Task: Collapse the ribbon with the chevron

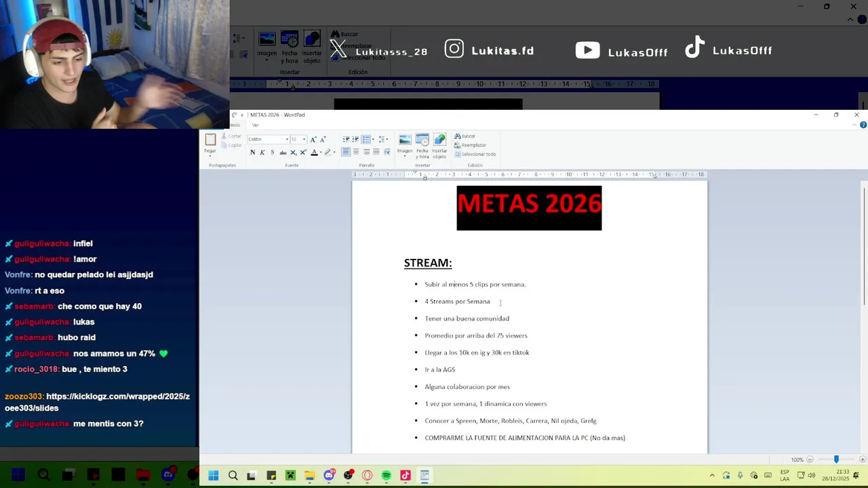Action: point(854,125)
